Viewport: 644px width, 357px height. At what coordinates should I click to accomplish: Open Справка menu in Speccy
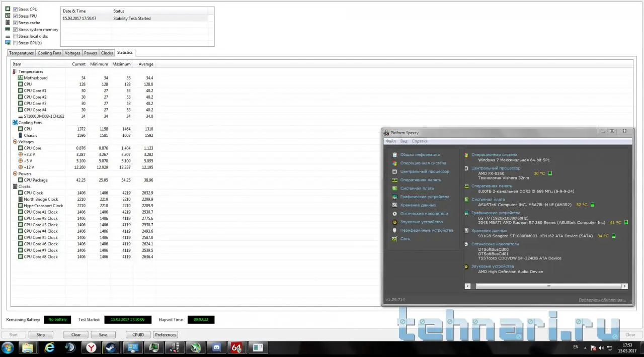(420, 141)
